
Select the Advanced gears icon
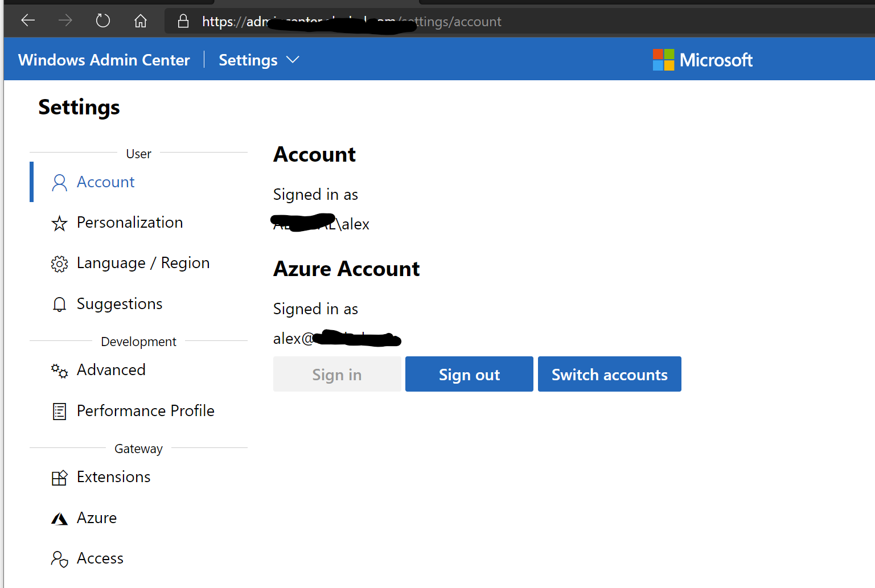tap(59, 371)
